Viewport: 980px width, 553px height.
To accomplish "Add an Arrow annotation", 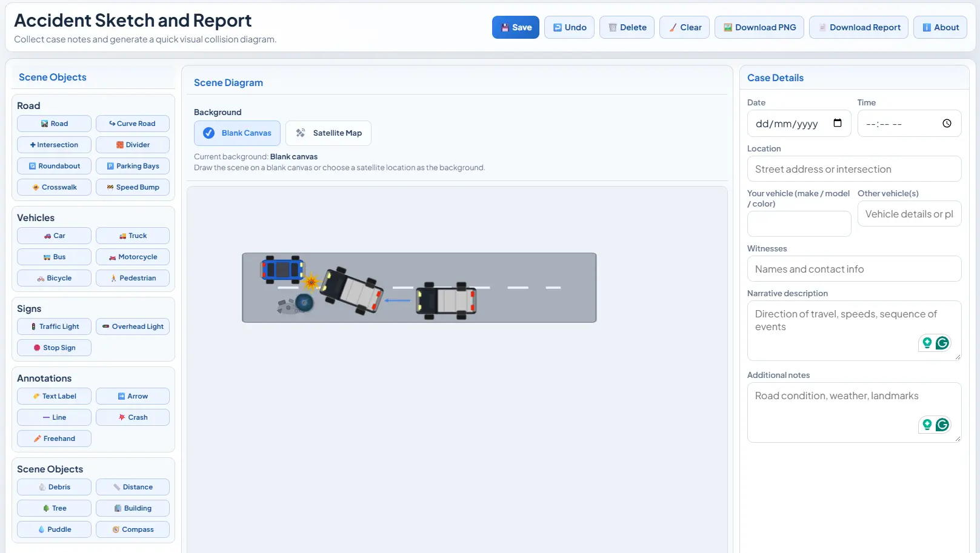I will tap(132, 396).
